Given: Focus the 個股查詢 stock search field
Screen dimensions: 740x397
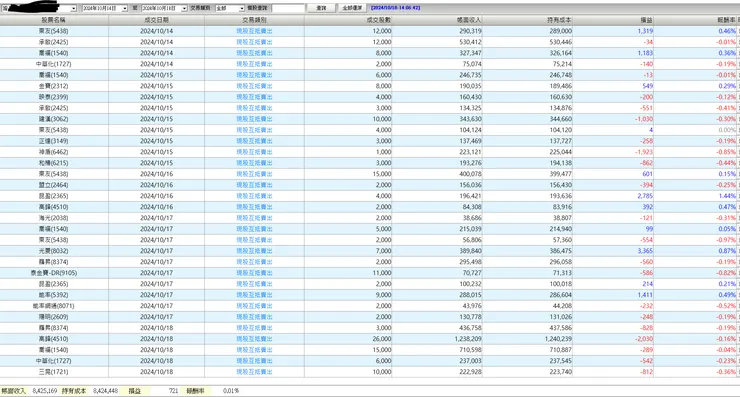Looking at the screenshot, I should coord(287,8).
